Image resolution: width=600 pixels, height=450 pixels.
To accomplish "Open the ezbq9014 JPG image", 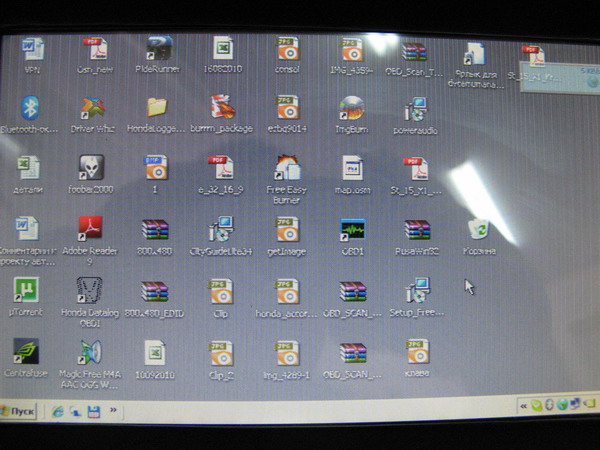I will pos(287,108).
